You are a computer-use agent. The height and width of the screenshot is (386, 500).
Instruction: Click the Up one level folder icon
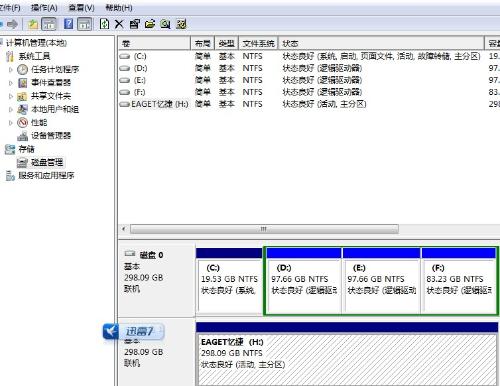(33, 24)
